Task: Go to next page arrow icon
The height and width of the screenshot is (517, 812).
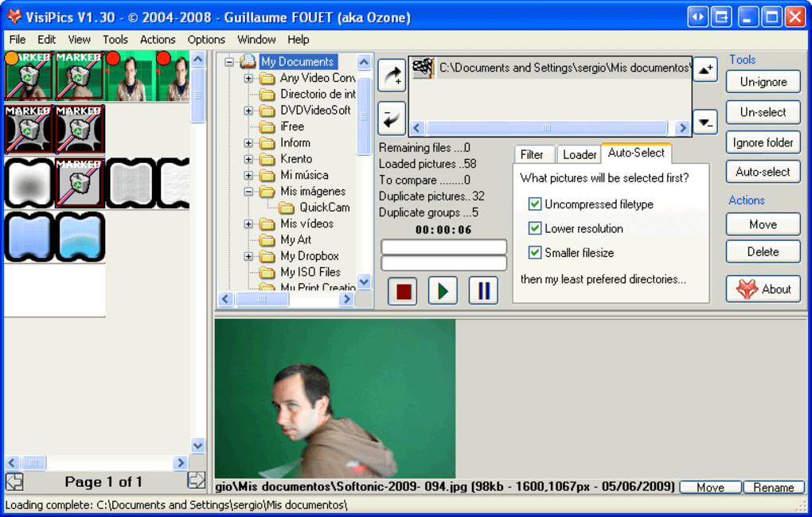Action: tap(197, 480)
